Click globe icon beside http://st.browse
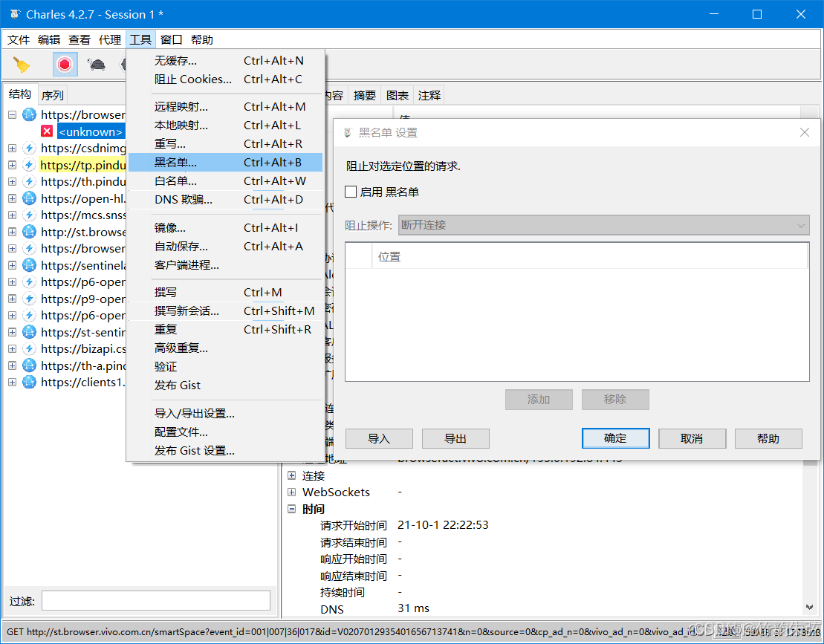 [x=30, y=232]
